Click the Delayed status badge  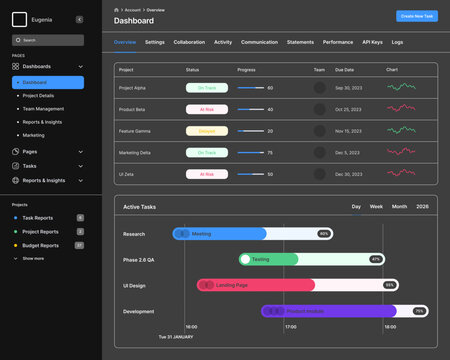point(207,131)
